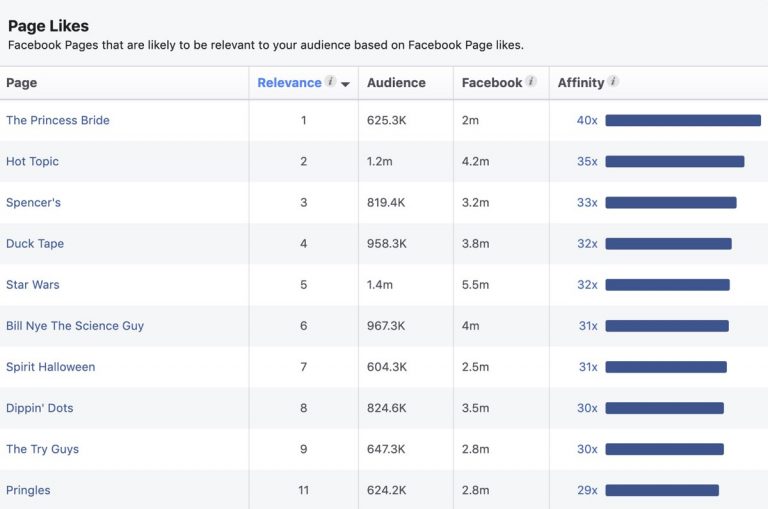Open The Princess Bride page link

58,120
